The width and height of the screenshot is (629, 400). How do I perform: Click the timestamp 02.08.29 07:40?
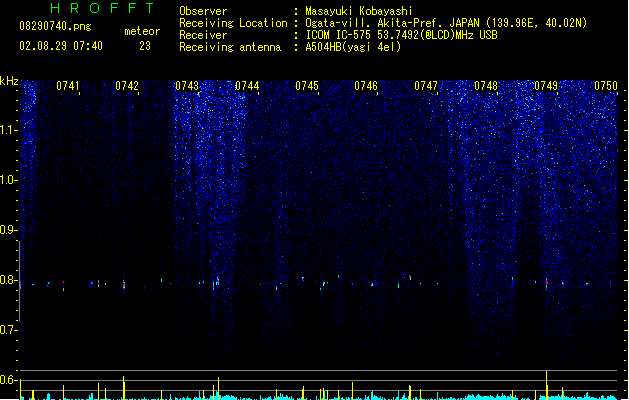pos(61,46)
